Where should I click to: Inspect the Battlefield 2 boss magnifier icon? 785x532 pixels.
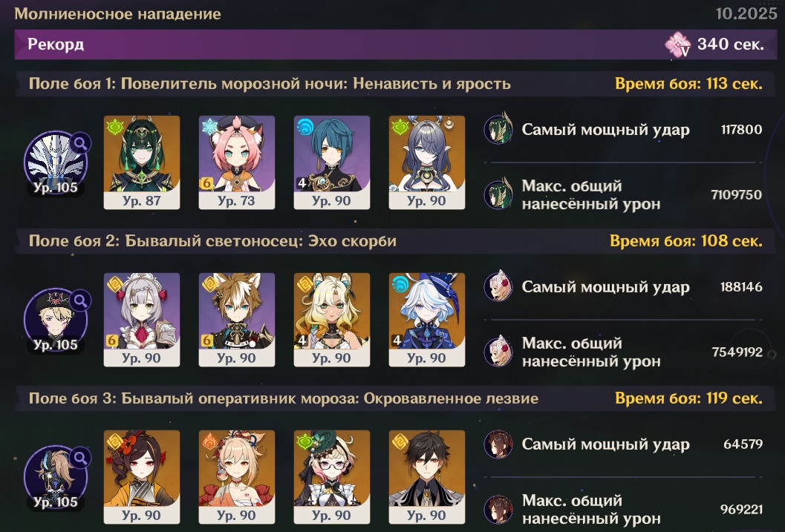coord(80,301)
